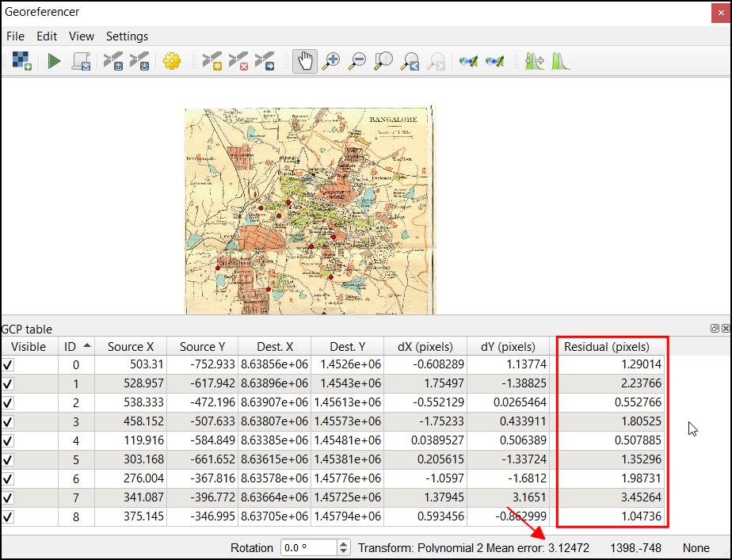Sort table by ID column header
This screenshot has width=732, height=560.
[x=77, y=347]
